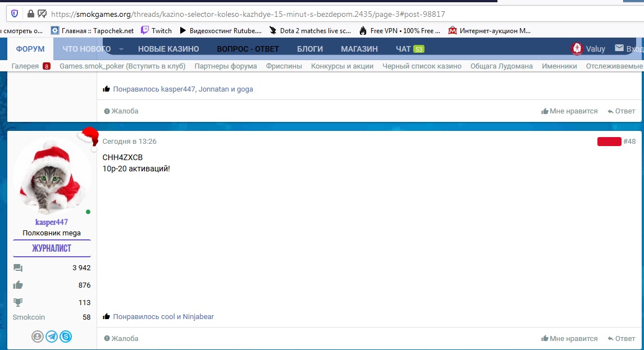Viewport: 644px width, 350px height.
Task: Open the inbox envelope icon
Action: coord(619,48)
